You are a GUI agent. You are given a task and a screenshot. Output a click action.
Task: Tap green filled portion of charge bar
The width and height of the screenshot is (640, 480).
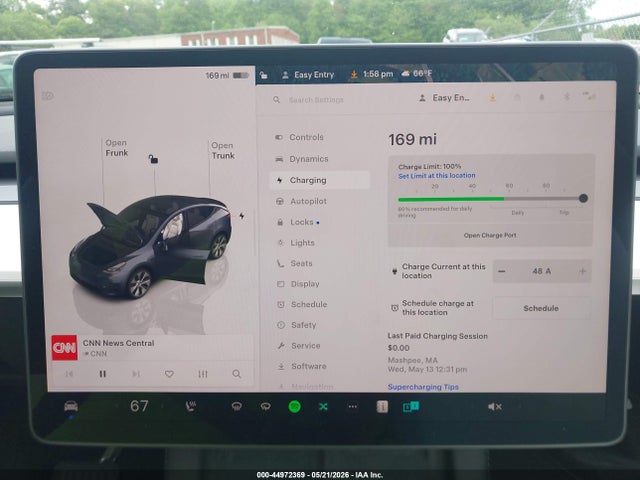[451, 199]
